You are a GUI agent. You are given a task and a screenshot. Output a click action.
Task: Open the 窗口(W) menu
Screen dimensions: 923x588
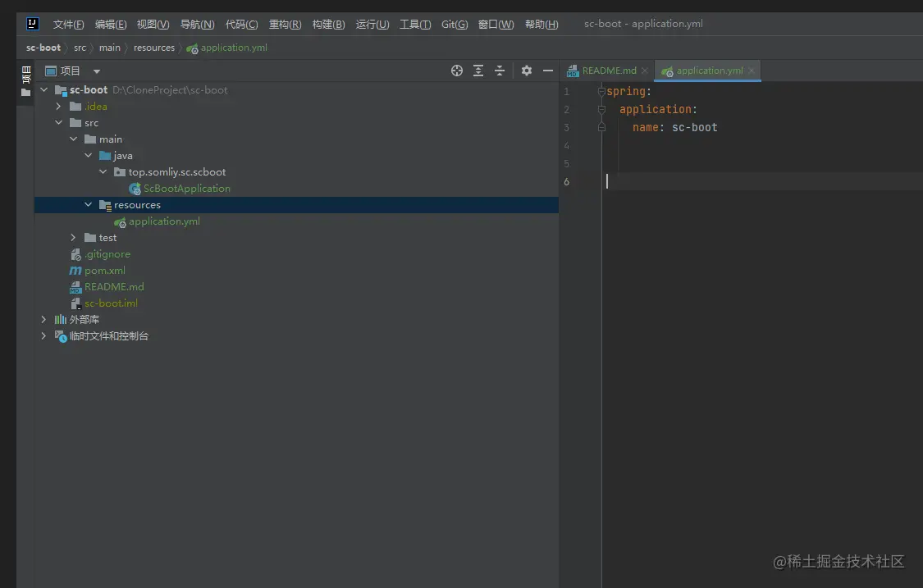(x=496, y=24)
